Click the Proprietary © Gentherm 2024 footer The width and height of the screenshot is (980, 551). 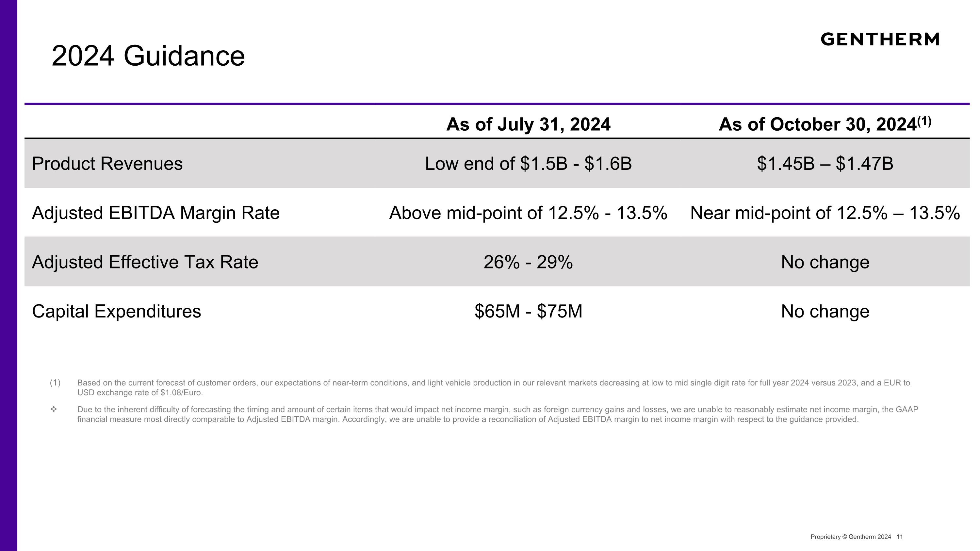point(851,537)
